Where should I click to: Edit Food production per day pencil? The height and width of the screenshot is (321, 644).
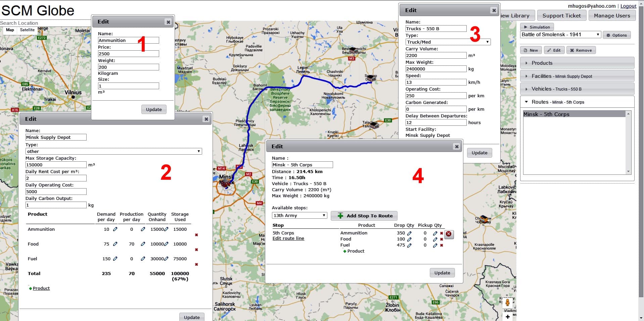click(x=143, y=244)
